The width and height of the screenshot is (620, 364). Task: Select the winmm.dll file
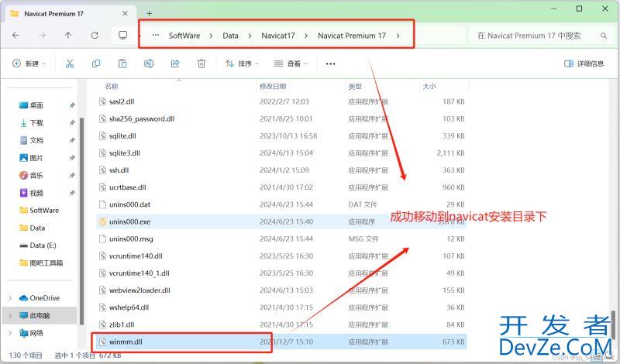pyautogui.click(x=126, y=342)
